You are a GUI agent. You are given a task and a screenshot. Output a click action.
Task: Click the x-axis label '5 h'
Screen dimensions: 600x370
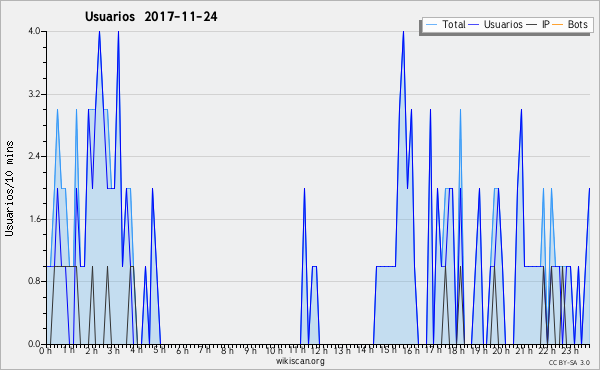point(159,350)
